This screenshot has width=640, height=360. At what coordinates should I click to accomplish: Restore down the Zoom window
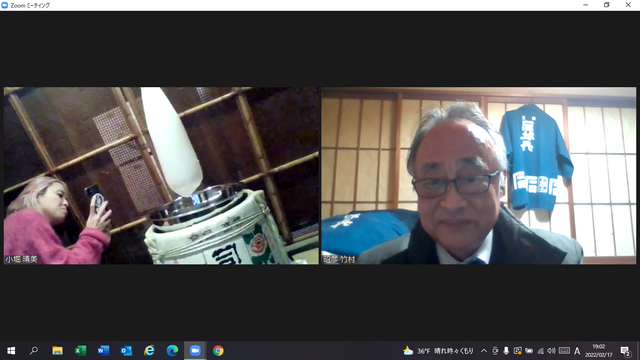607,5
